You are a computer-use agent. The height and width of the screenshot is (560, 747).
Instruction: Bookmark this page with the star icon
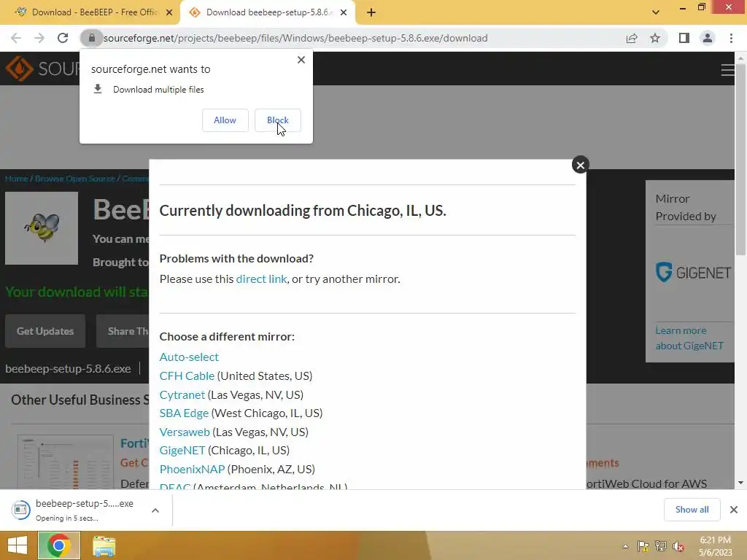click(x=655, y=38)
